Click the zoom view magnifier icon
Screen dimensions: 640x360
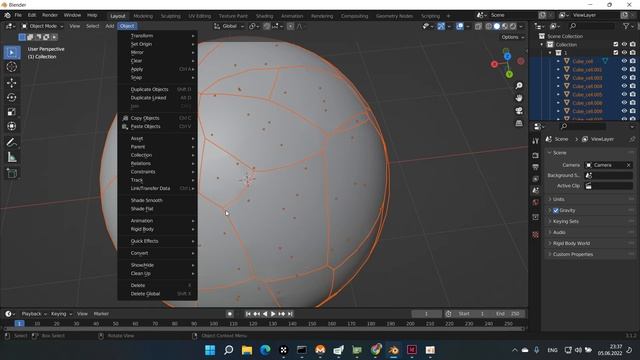(519, 86)
